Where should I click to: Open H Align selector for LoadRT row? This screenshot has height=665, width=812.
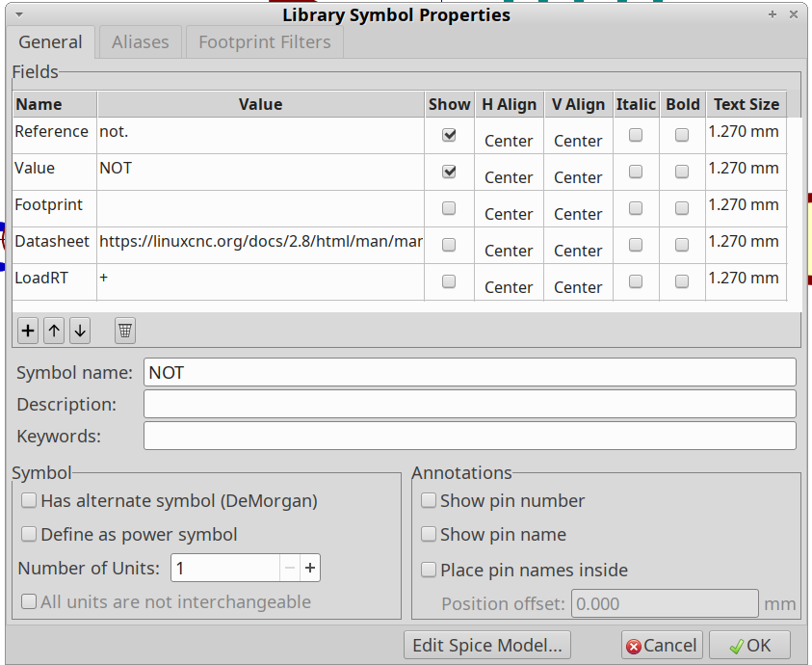[x=509, y=286]
